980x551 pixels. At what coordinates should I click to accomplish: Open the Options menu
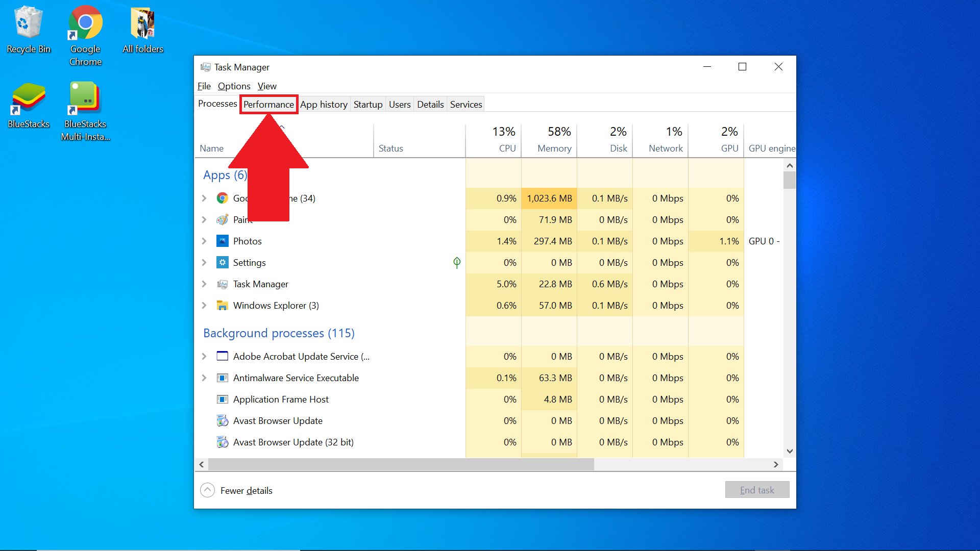pos(233,86)
